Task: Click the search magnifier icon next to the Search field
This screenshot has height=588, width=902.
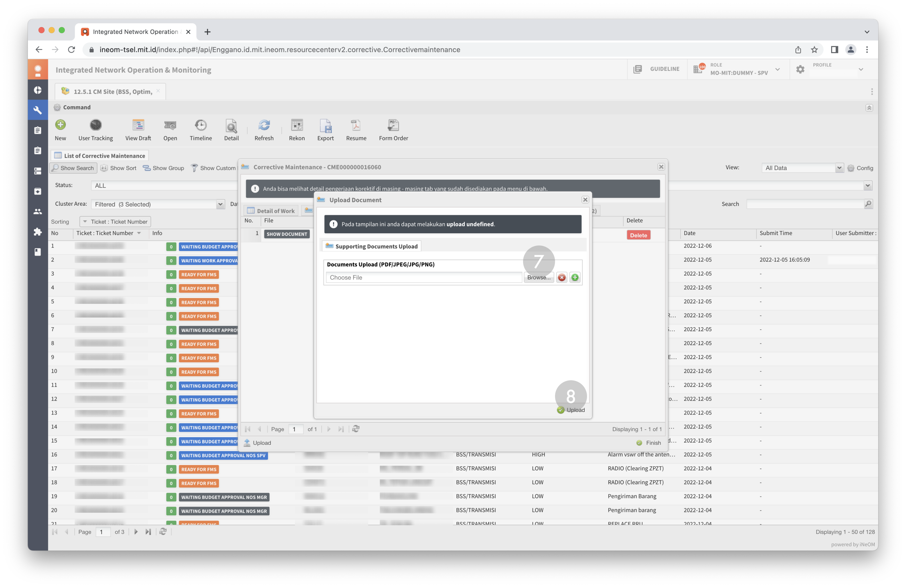Action: tap(868, 204)
